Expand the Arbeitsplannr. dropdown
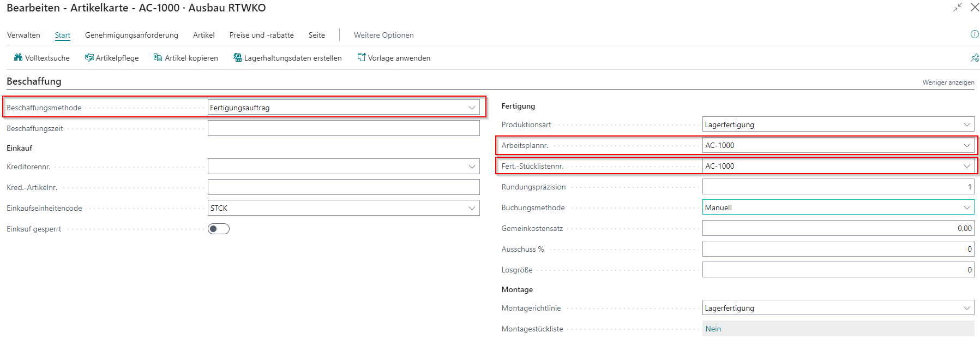Screen dimensions: 980x350 966,145
